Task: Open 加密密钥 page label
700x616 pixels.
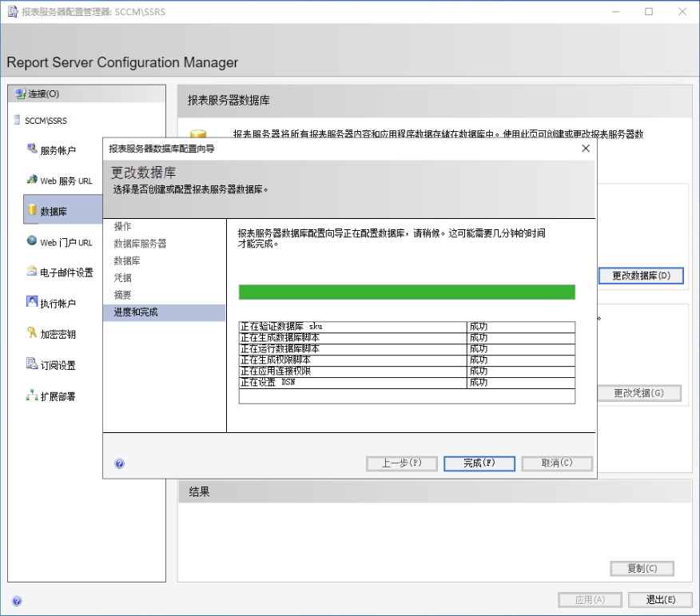Action: click(x=58, y=334)
